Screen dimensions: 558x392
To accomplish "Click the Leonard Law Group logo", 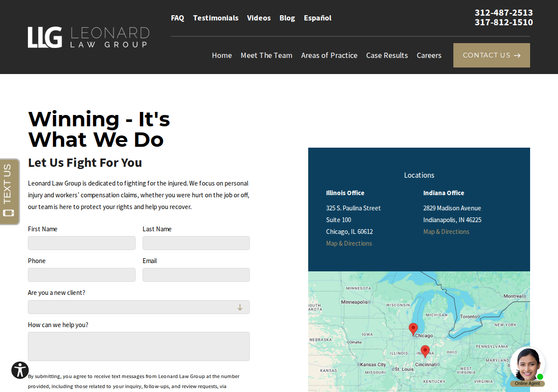I will [88, 37].
